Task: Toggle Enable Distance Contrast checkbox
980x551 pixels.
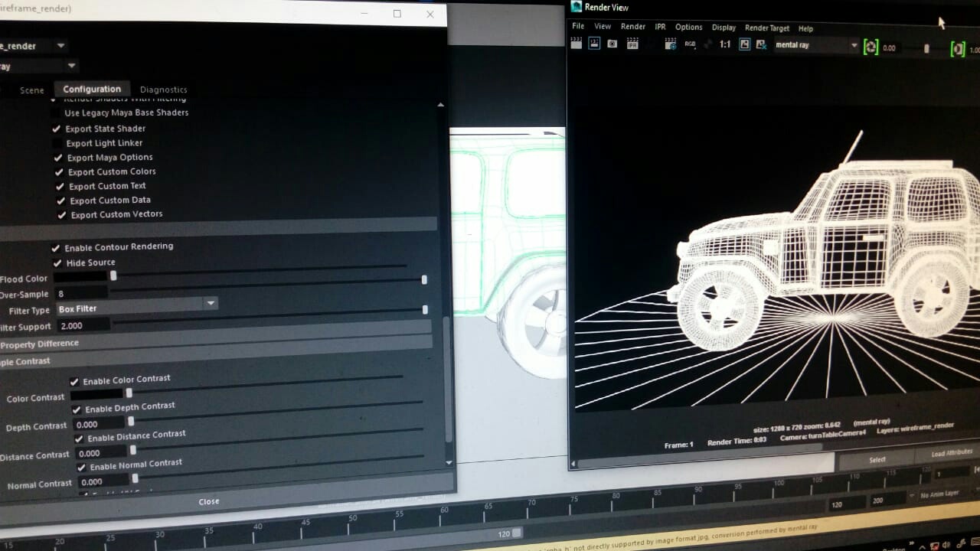Action: (79, 439)
